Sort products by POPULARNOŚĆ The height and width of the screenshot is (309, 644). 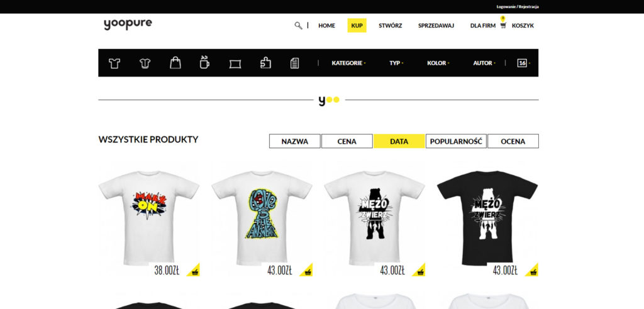coord(456,141)
